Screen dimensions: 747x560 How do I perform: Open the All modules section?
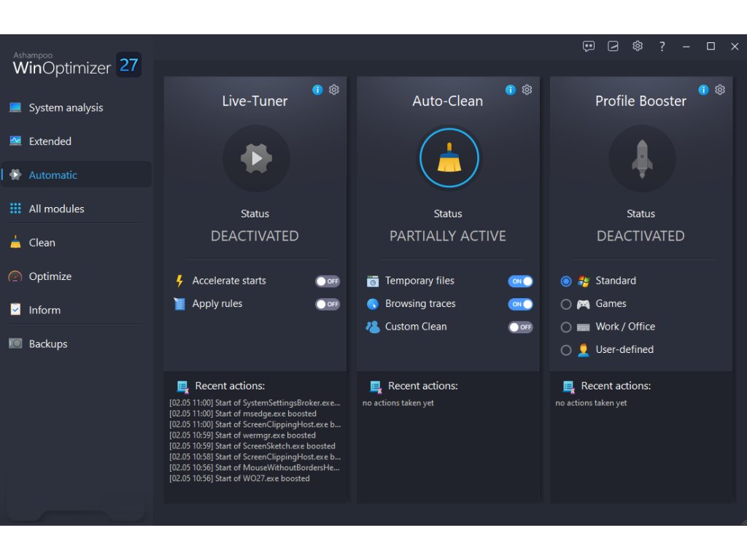coord(76,209)
